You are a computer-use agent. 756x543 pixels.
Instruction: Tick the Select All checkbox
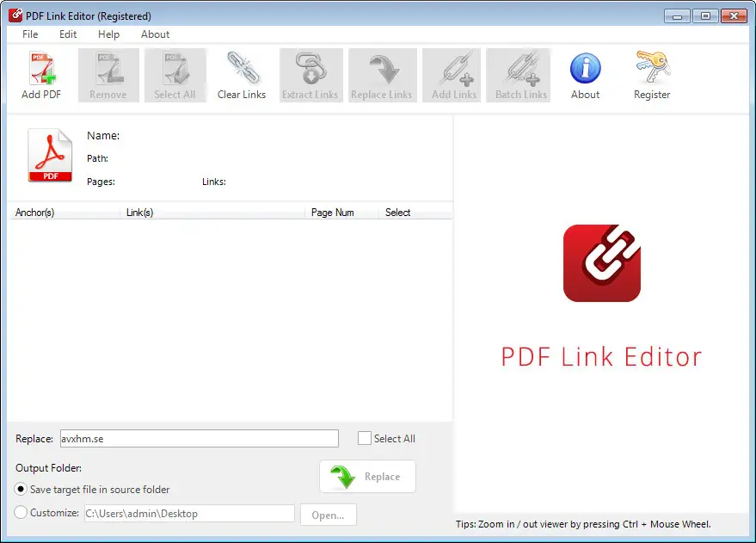tap(365, 438)
